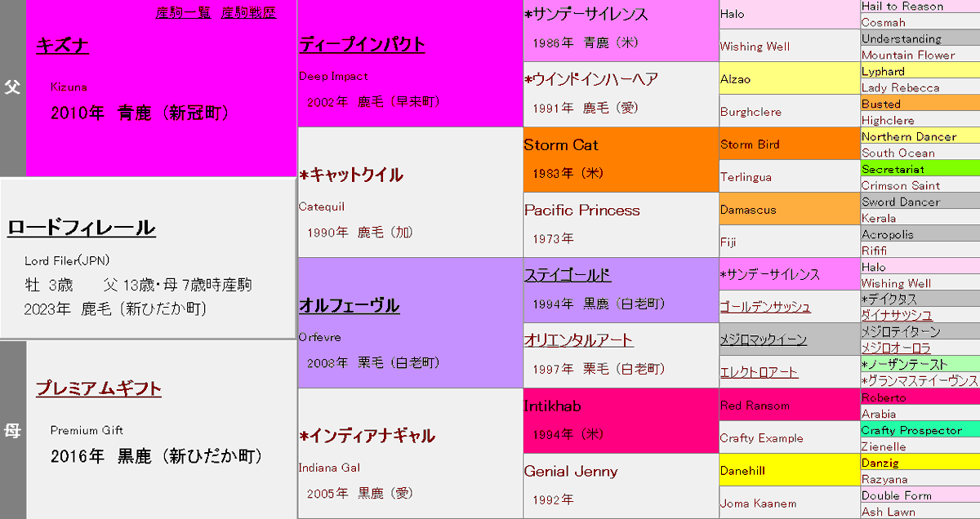Click the Hail to Reason cell

click(x=920, y=7)
